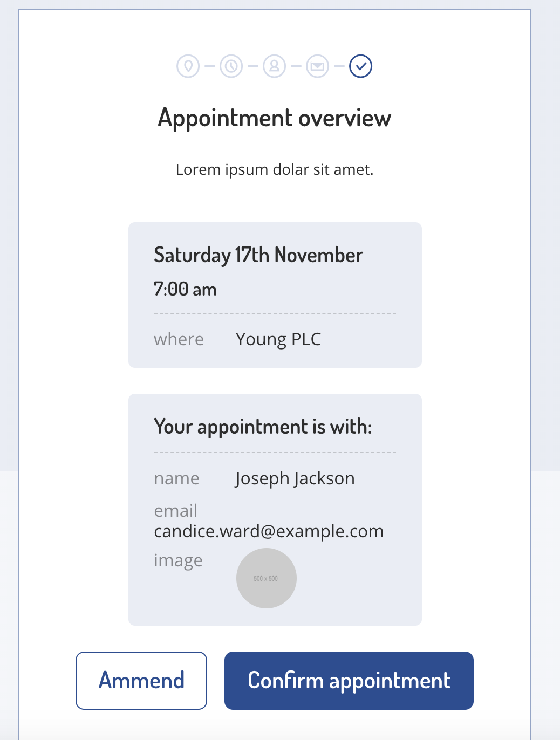The width and height of the screenshot is (560, 740).
Task: Click the 'name' field label
Action: click(x=176, y=478)
